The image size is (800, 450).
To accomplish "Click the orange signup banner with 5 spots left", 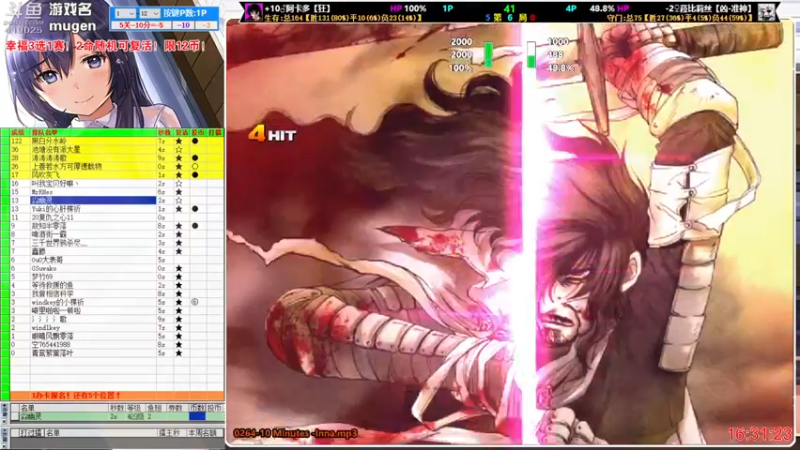I will [x=117, y=395].
